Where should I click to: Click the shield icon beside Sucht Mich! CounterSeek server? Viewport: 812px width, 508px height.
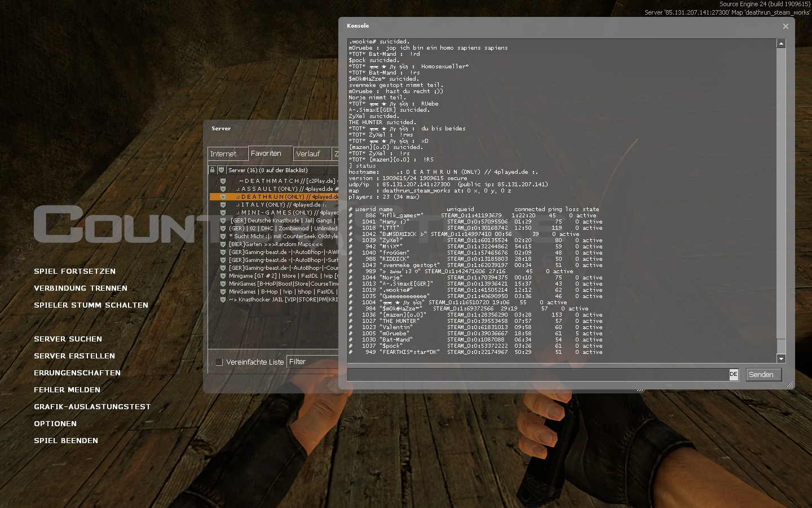pyautogui.click(x=223, y=237)
